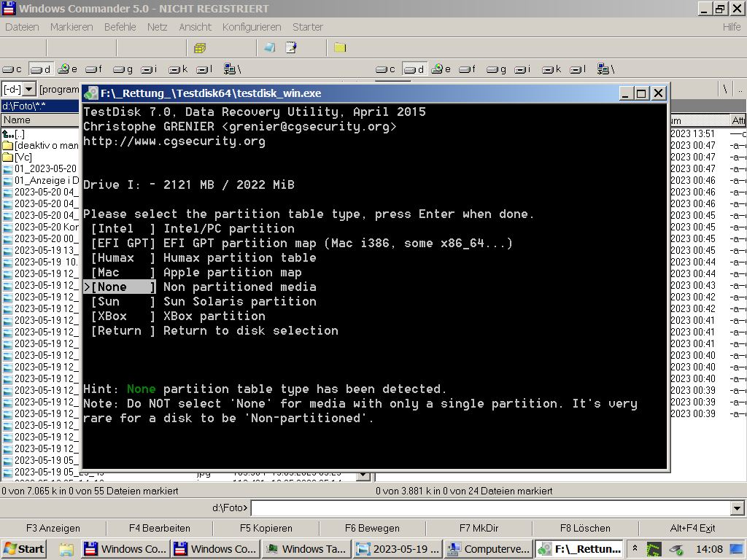Click the yellow grid cube toolbar icon

200,47
